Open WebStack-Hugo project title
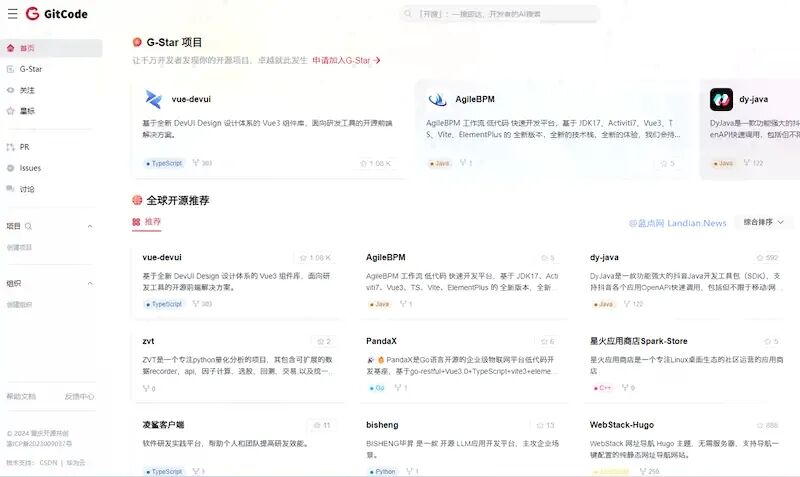This screenshot has height=477, width=800. coord(621,424)
